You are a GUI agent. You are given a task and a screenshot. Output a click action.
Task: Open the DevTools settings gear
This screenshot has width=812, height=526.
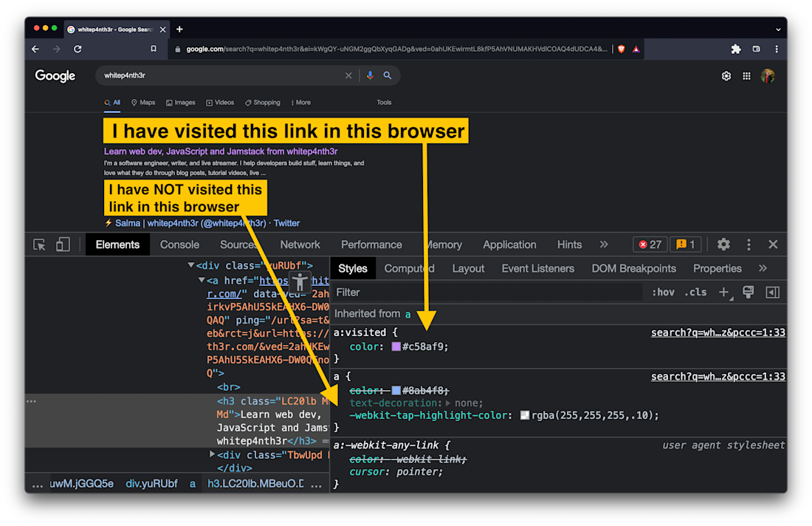pyautogui.click(x=723, y=244)
